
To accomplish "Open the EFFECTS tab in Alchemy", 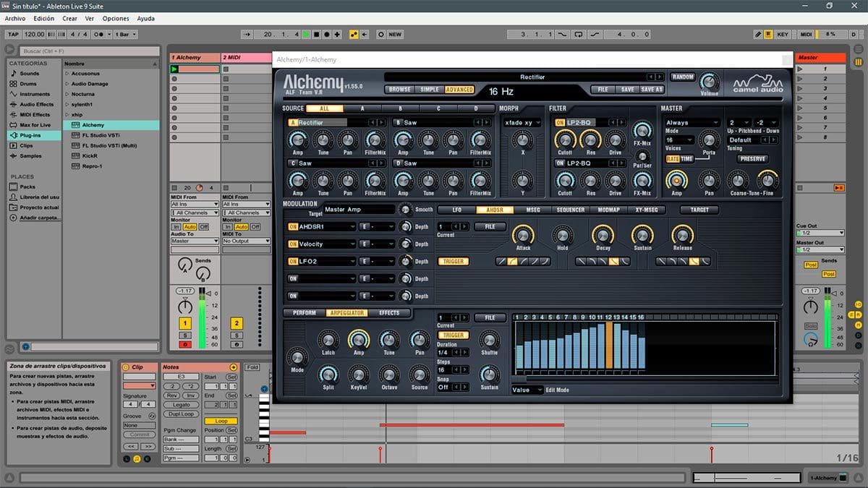I will [x=389, y=313].
